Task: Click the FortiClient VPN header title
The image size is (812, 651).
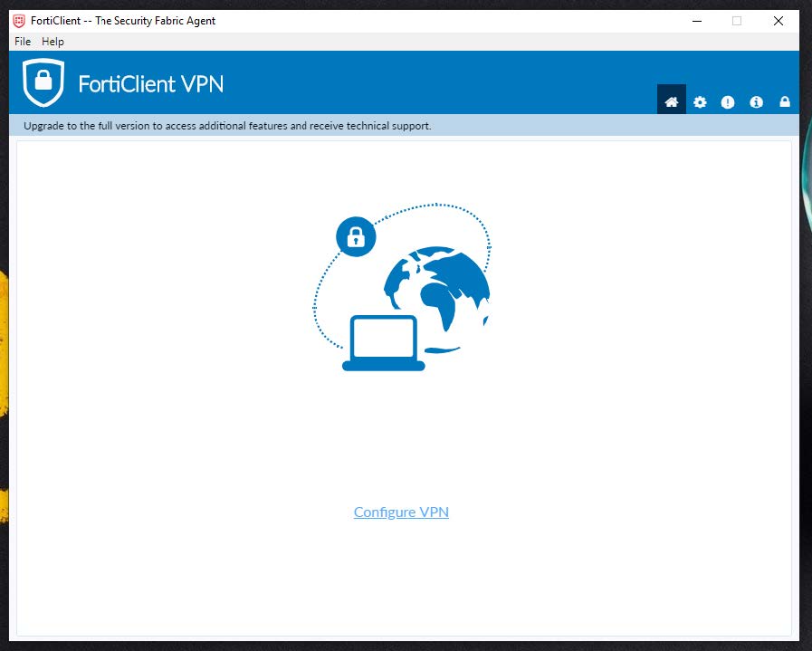Action: pos(150,84)
